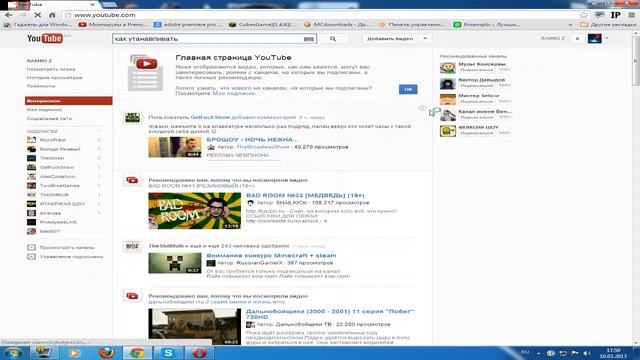Image resolution: width=640 pixels, height=360 pixels.
Task: Open the My subscriptions sidebar item
Action: point(44,110)
